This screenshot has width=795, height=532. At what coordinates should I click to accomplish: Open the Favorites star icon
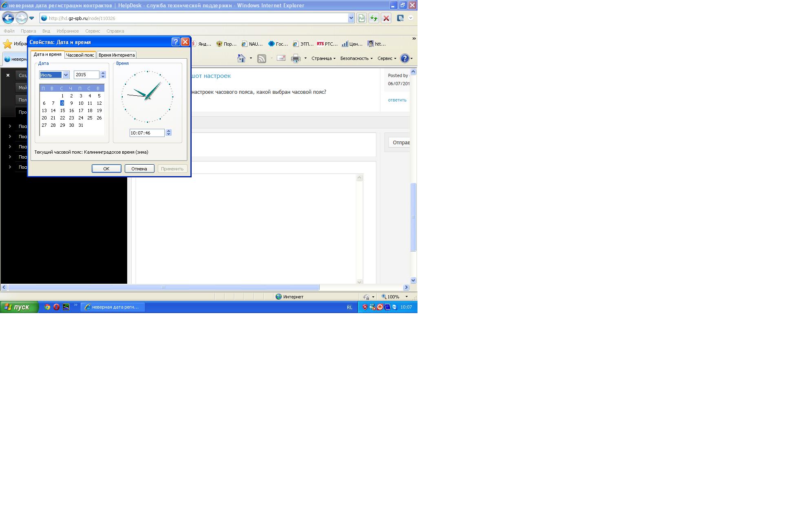(x=7, y=44)
